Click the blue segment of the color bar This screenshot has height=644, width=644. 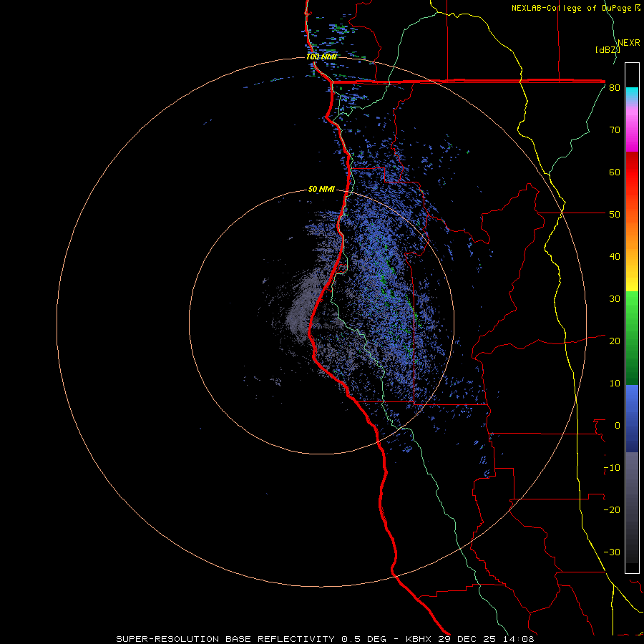632,419
